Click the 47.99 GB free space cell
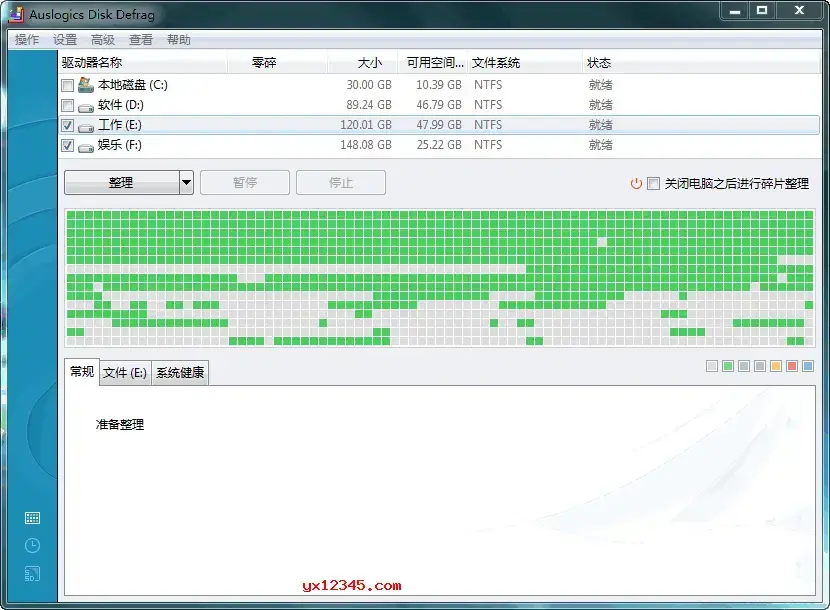The width and height of the screenshot is (830, 610). pos(439,125)
